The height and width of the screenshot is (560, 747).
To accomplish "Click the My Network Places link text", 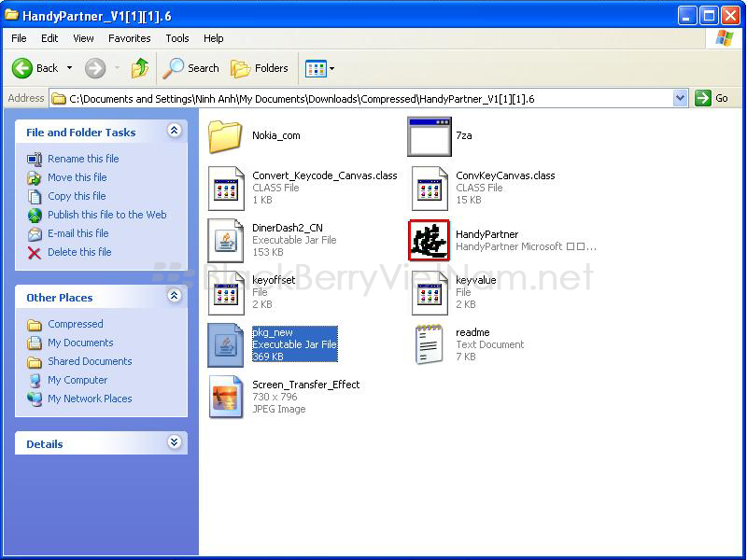I will pos(90,399).
